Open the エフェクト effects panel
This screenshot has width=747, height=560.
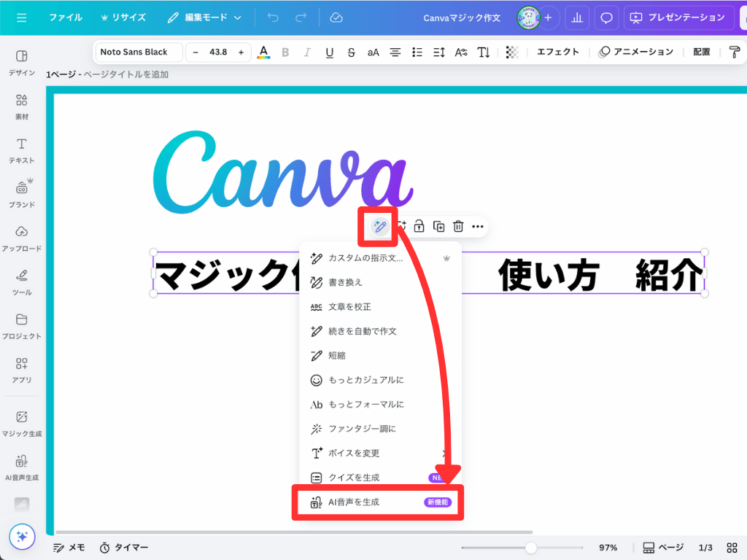point(558,52)
